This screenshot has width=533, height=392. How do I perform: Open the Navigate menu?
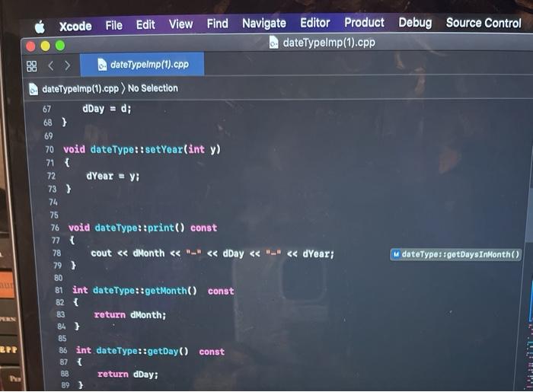point(264,23)
